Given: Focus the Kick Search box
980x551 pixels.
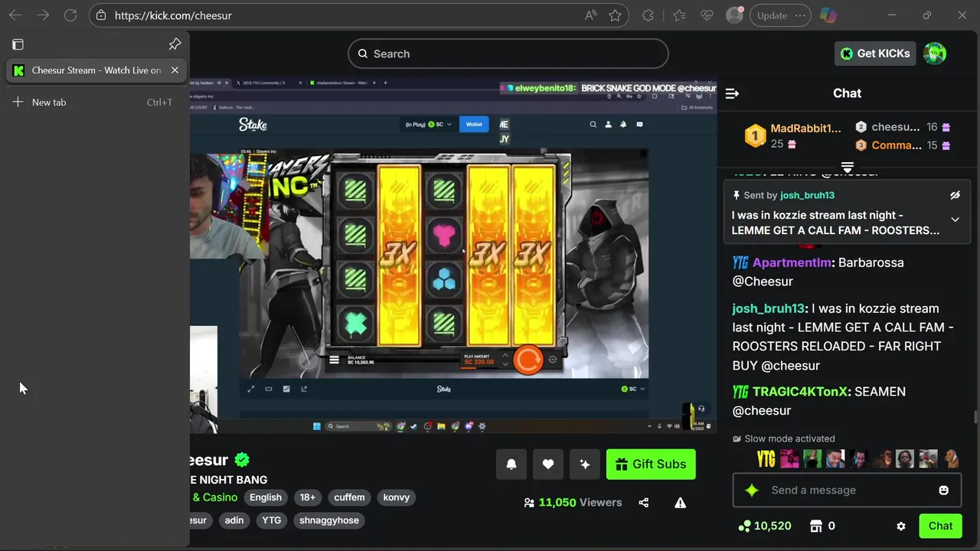Looking at the screenshot, I should pyautogui.click(x=508, y=54).
